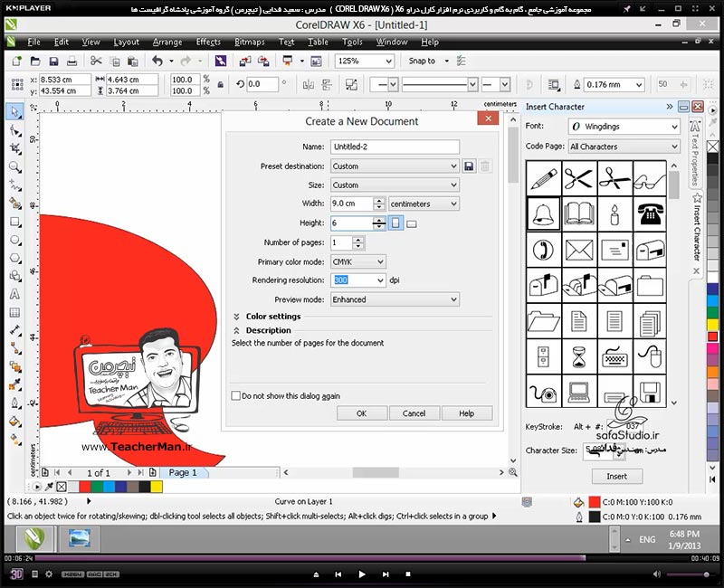Click the Print toolbar icon

(x=71, y=61)
